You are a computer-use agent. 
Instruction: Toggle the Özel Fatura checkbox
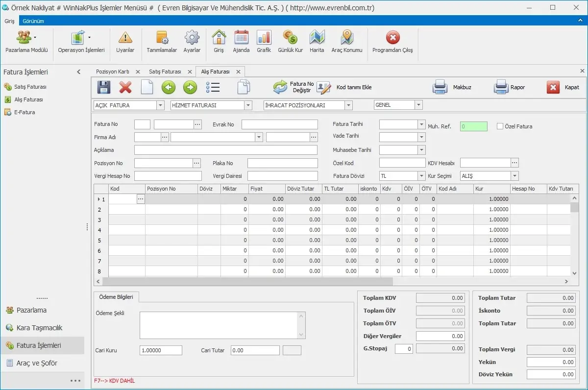pos(500,126)
